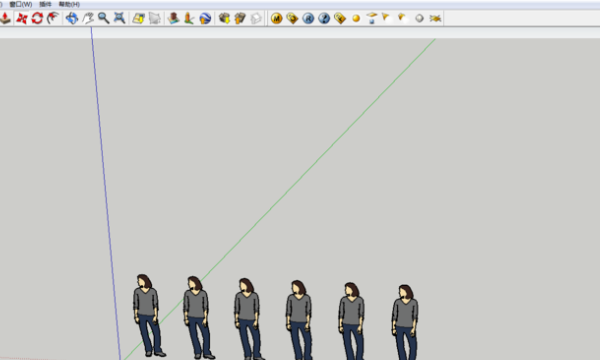Open the 帮助(H) menu
The height and width of the screenshot is (360, 600).
[x=69, y=4]
